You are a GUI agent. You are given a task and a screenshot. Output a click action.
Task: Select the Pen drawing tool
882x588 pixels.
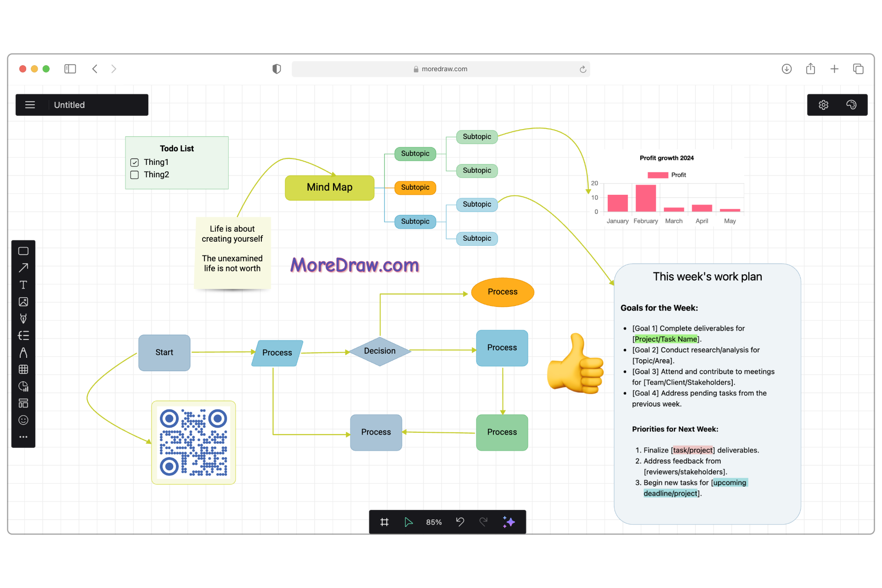click(23, 319)
